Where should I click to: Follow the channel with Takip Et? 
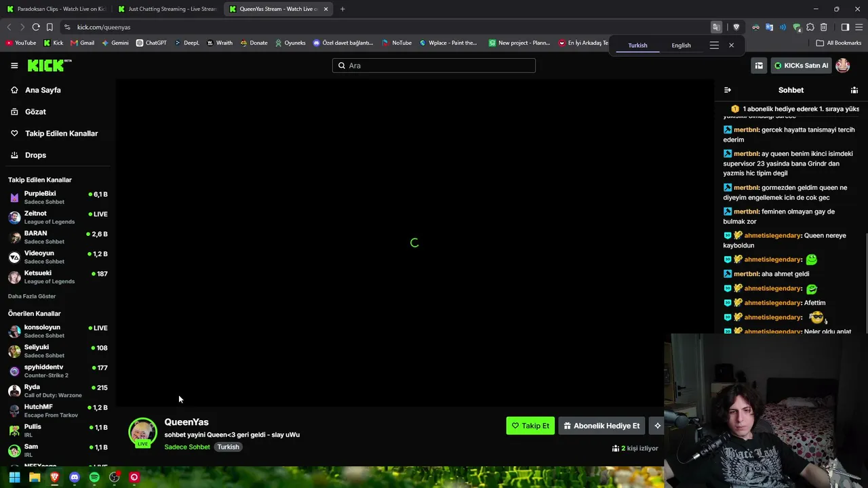tap(530, 426)
